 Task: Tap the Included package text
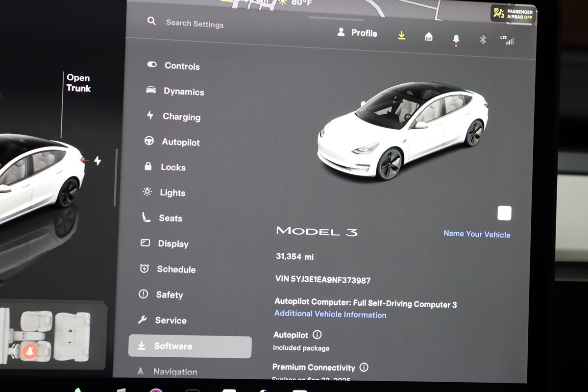point(301,348)
